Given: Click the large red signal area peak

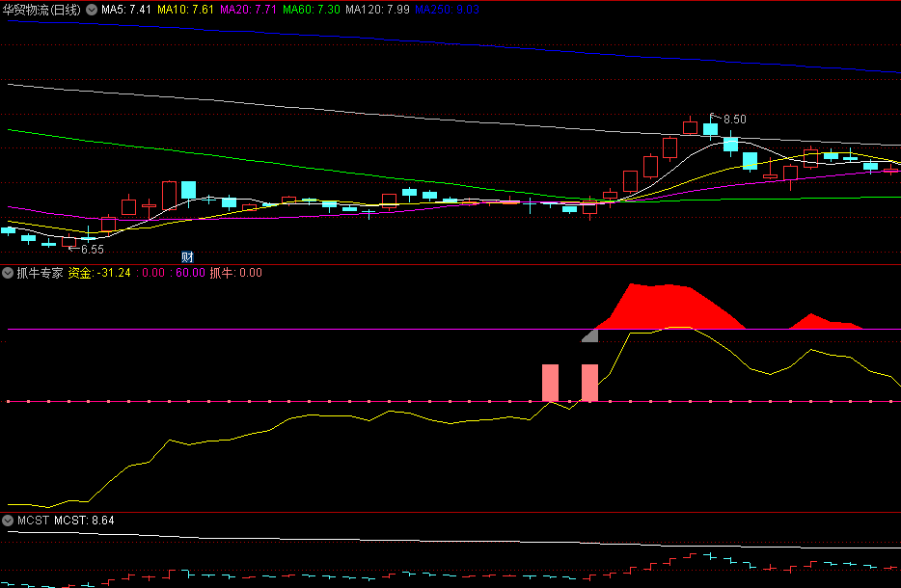Looking at the screenshot, I should pos(669,307).
